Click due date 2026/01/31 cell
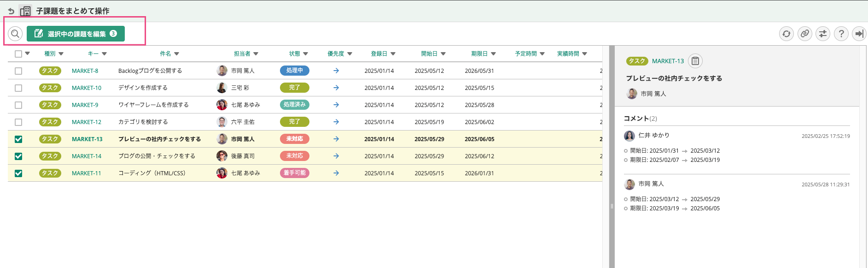Screen dimensions: 868x268 click(479, 173)
